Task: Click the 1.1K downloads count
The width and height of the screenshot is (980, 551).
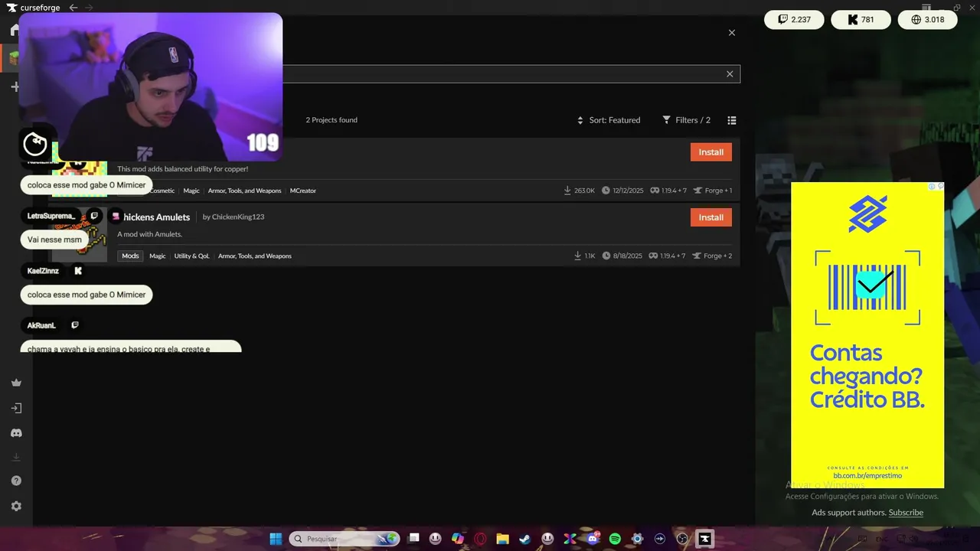Action: (584, 256)
